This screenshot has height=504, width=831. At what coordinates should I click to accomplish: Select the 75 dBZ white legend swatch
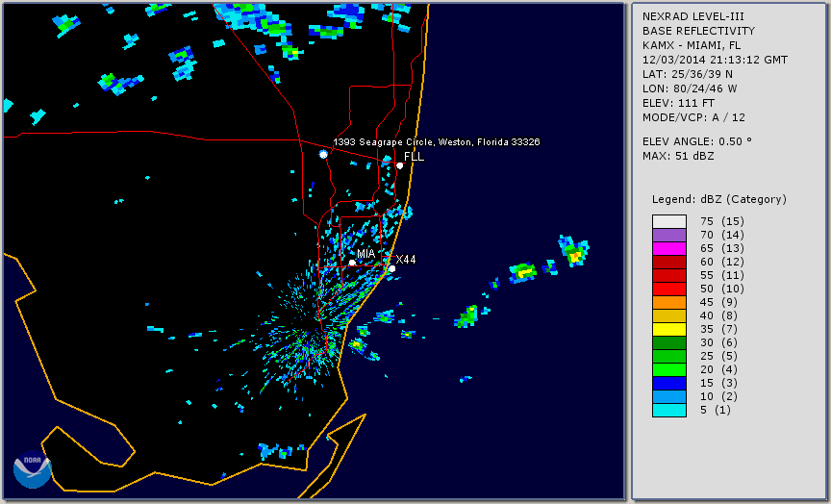[x=669, y=221]
